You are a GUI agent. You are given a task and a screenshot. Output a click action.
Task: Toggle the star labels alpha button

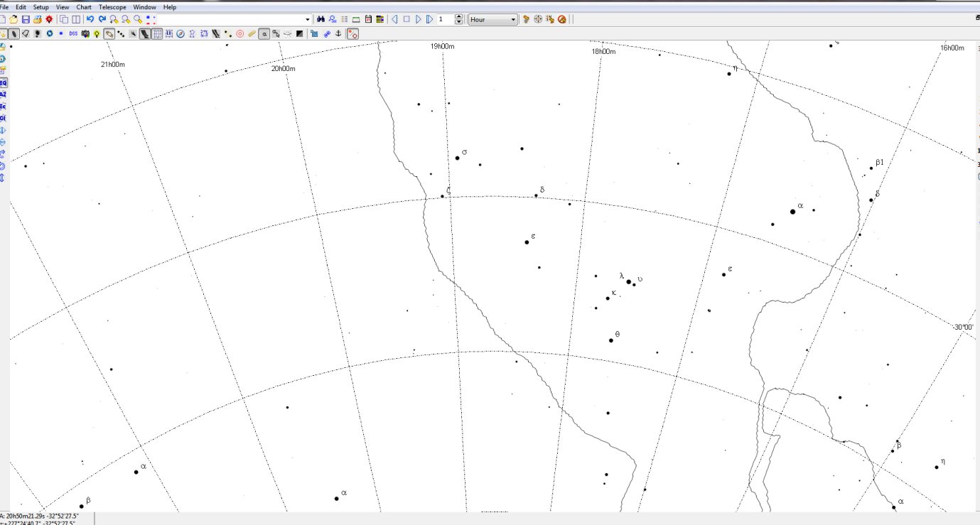click(264, 33)
